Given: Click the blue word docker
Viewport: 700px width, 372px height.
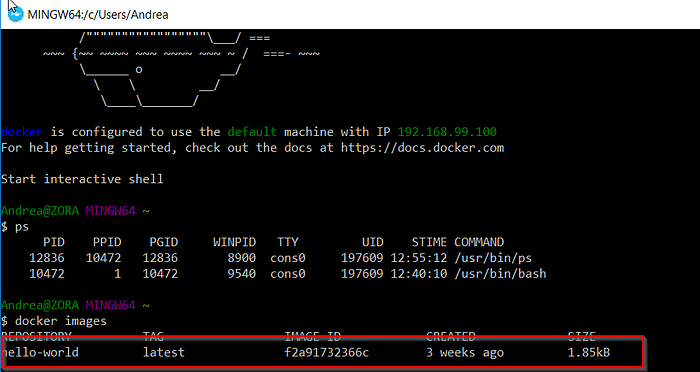Looking at the screenshot, I should 22,132.
